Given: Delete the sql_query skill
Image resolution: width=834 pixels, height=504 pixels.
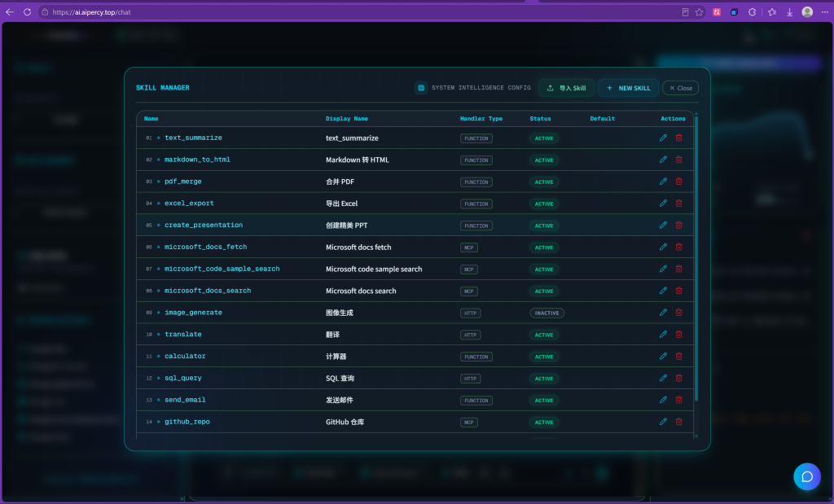Looking at the screenshot, I should (678, 378).
